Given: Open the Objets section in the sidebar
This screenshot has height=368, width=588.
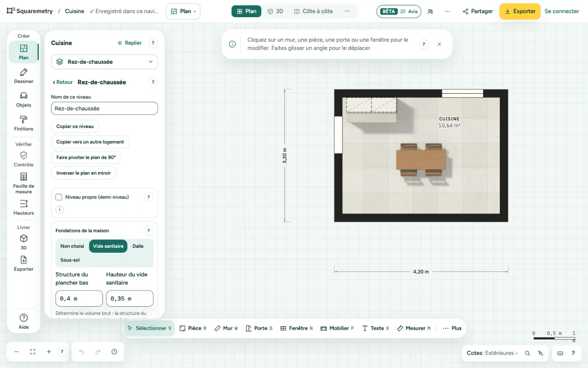Looking at the screenshot, I should click(x=24, y=99).
